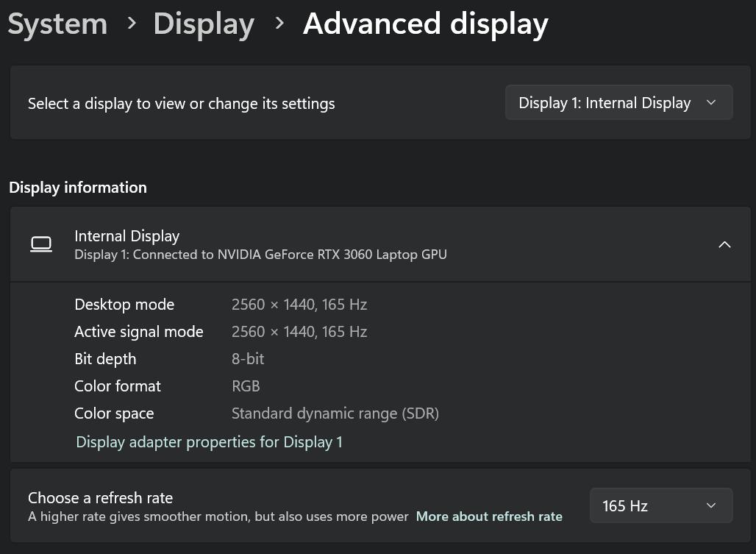756x554 pixels.
Task: Click the NVIDIA GeForce RTX 3060 connection subtitle
Action: pos(260,255)
